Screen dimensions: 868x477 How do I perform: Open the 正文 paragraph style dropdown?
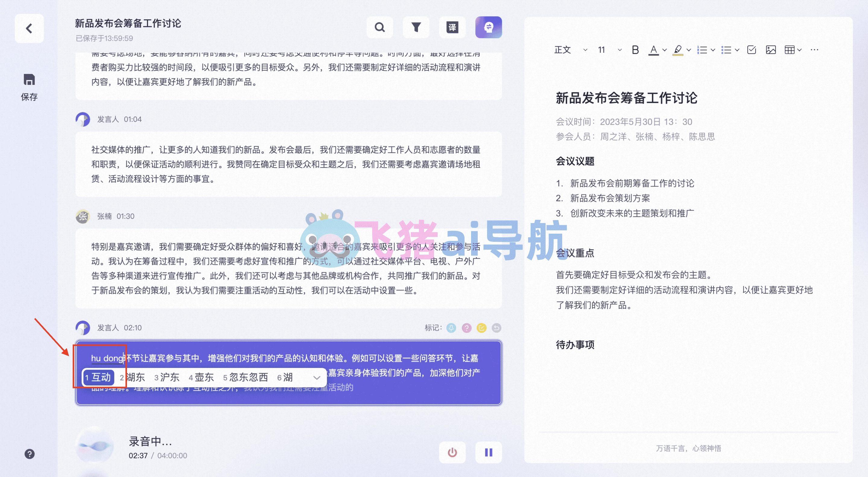571,50
